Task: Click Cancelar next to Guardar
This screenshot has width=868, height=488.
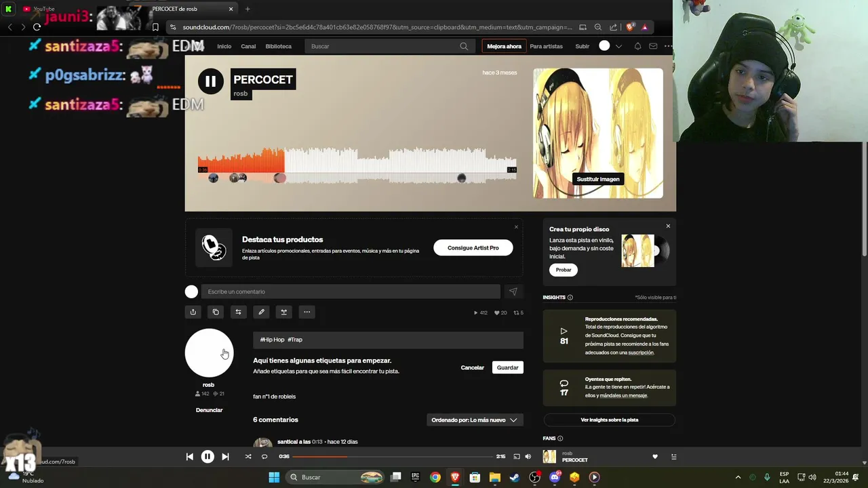Action: [473, 367]
